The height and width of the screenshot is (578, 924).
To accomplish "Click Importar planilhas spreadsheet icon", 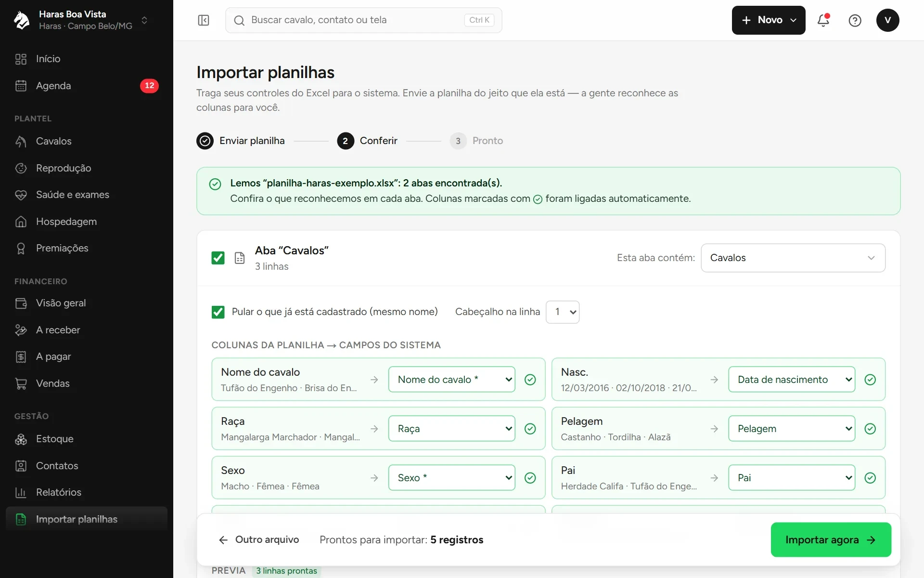I will (21, 519).
